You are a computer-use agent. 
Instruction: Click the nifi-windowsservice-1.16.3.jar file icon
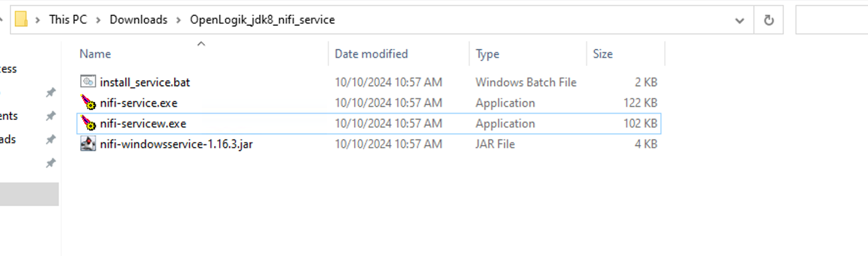pyautogui.click(x=88, y=144)
